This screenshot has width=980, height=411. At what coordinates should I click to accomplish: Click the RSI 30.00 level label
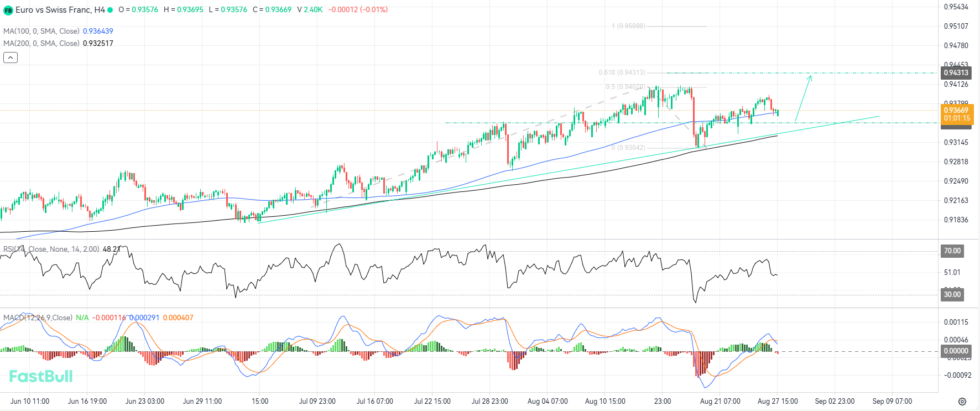pos(952,294)
